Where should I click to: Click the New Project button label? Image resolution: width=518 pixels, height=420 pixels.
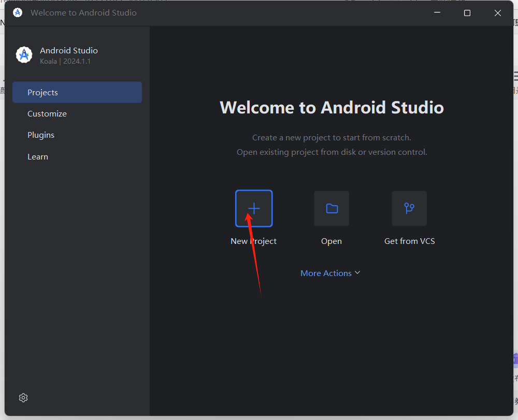pyautogui.click(x=253, y=241)
